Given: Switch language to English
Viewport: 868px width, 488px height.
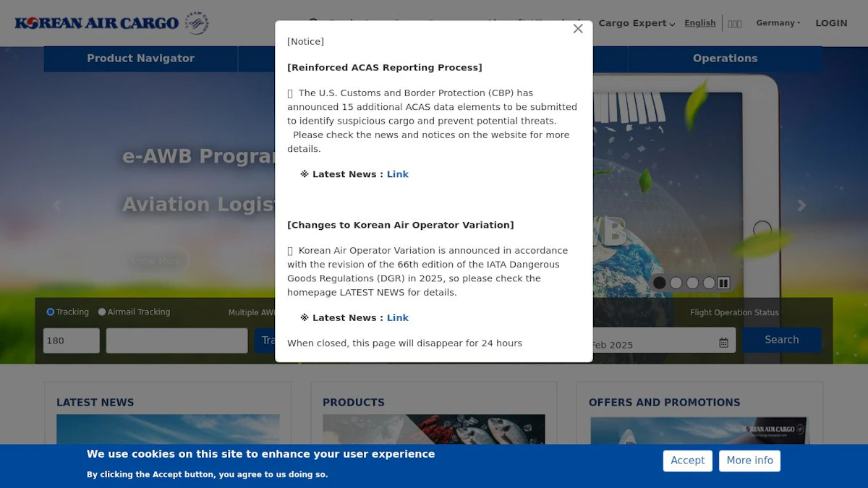Looking at the screenshot, I should pyautogui.click(x=700, y=23).
